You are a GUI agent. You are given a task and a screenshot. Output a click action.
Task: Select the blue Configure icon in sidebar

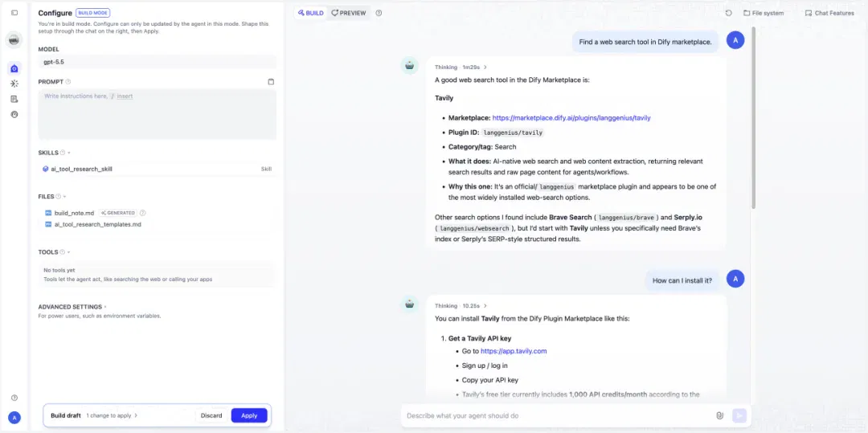click(x=14, y=68)
